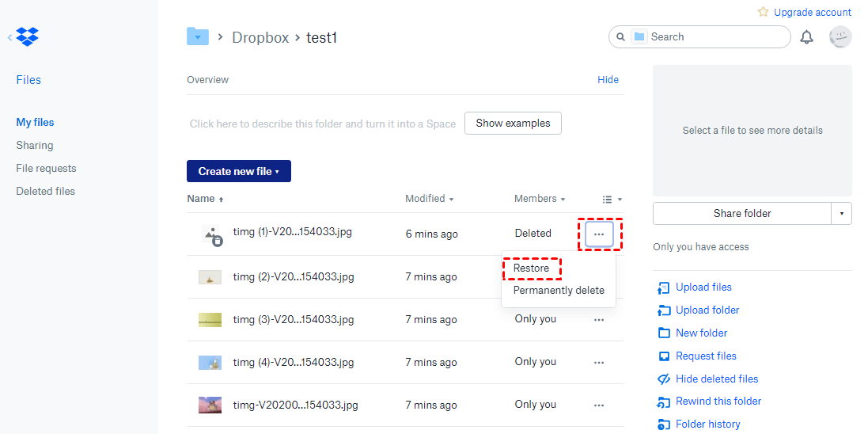
Task: Open Upload folder link
Action: tap(707, 310)
